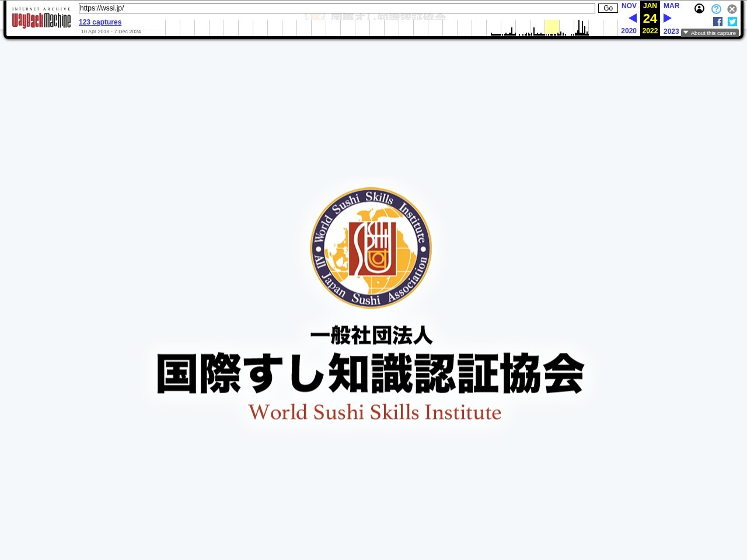Expand the About this capture dropdown
Image resolution: width=747 pixels, height=560 pixels.
(710, 33)
